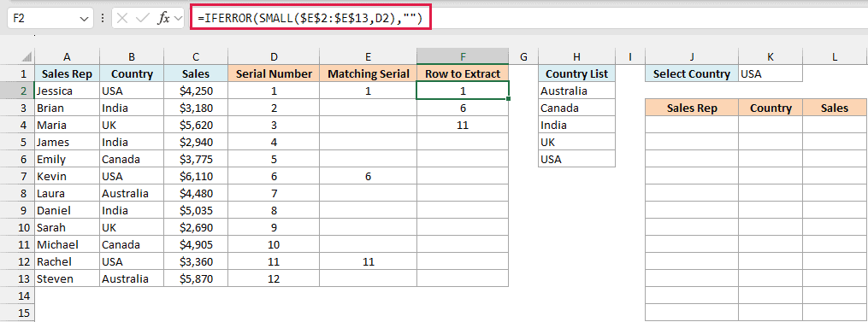Select column C header
The width and height of the screenshot is (868, 322).
pos(196,56)
